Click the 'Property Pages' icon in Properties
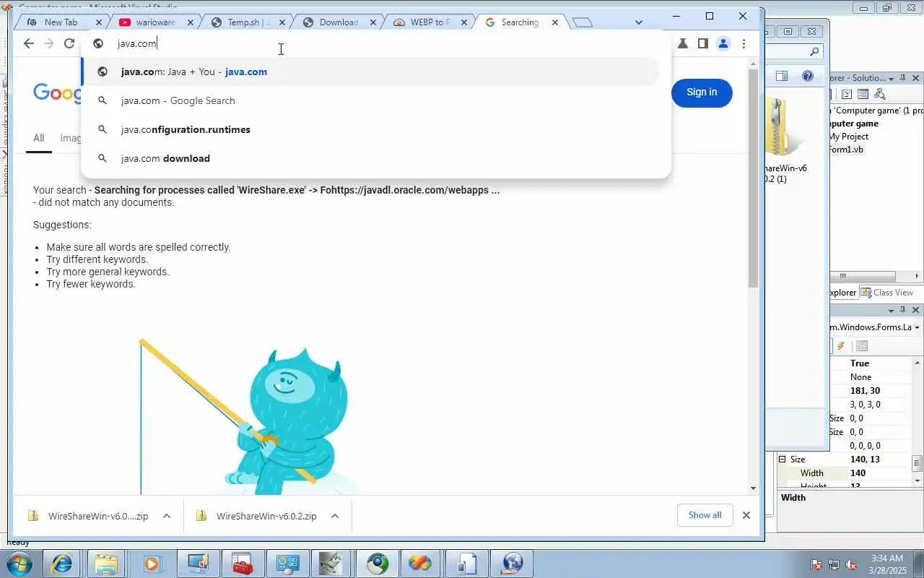The height and width of the screenshot is (578, 924). point(861,346)
